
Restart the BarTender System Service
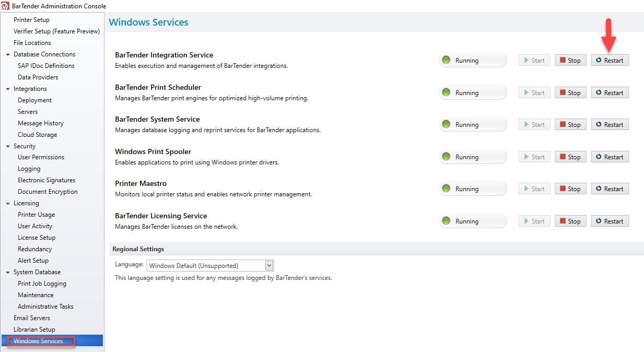(610, 125)
